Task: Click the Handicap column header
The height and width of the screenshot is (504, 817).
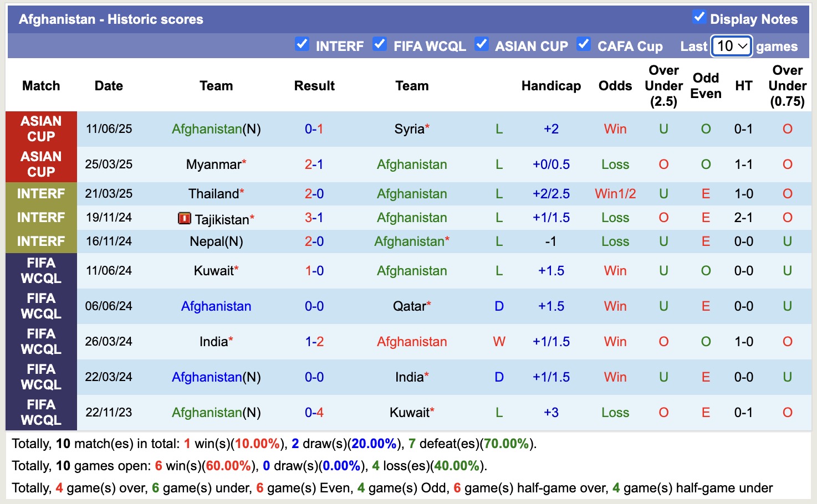Action: coord(550,86)
